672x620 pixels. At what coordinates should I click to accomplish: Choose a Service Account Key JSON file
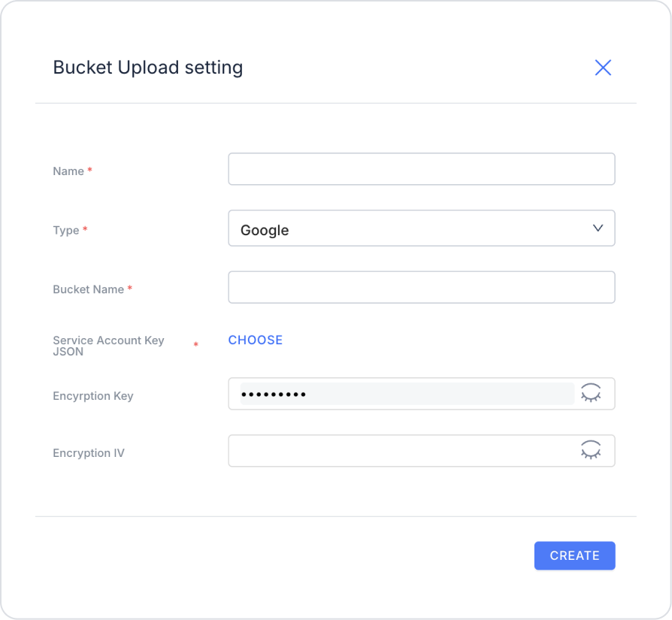click(255, 340)
